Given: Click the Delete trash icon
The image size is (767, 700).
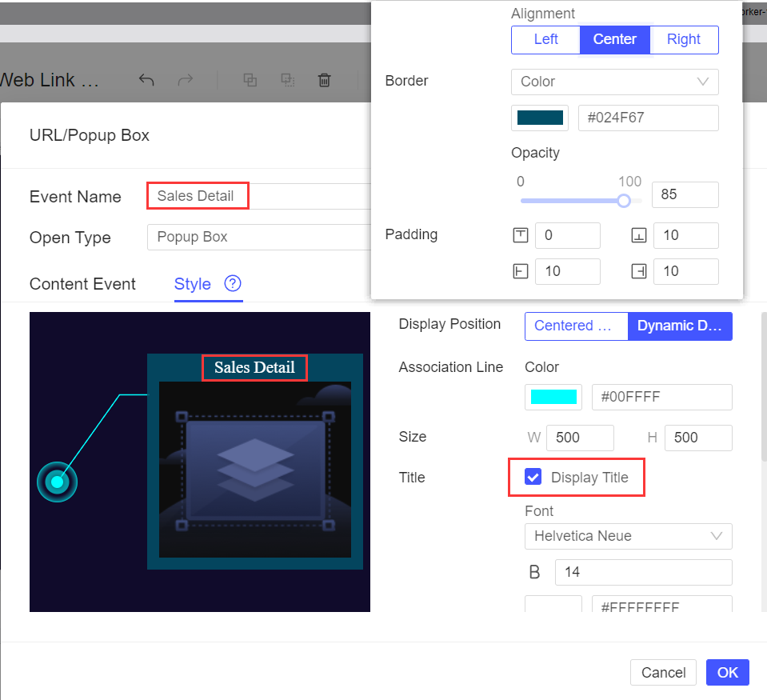Looking at the screenshot, I should click(x=324, y=80).
